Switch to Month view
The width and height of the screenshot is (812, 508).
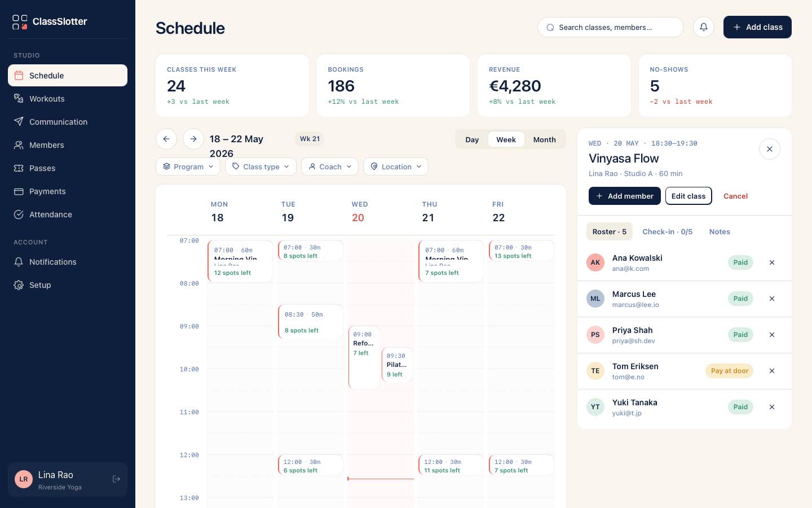(x=545, y=139)
